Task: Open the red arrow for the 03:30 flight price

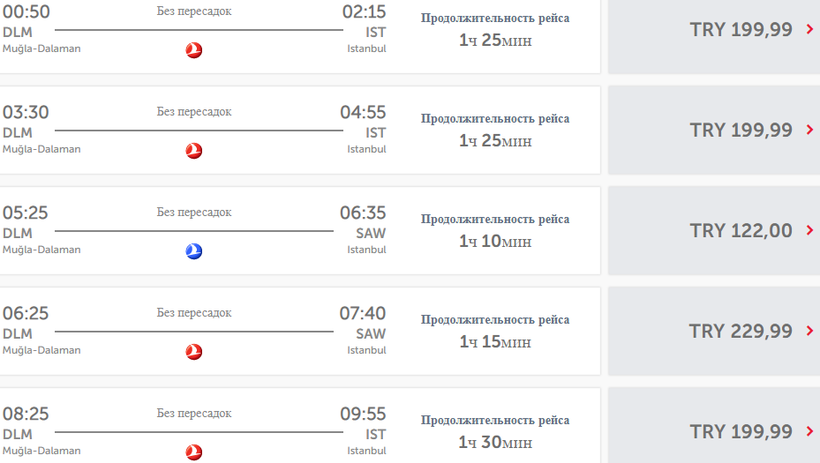Action: (x=809, y=130)
